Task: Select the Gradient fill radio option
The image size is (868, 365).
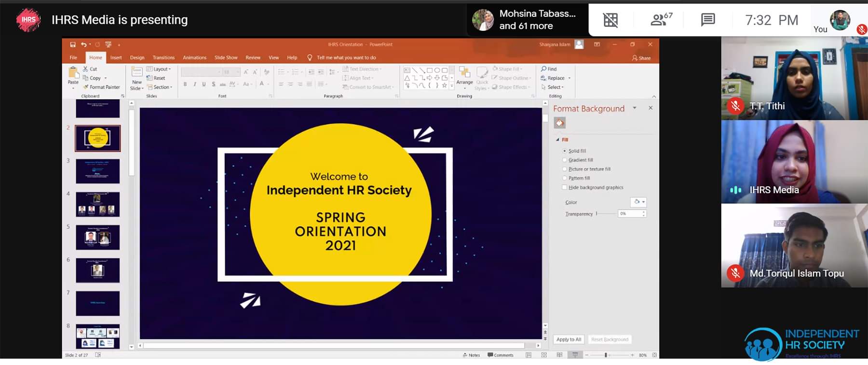Action: pyautogui.click(x=565, y=160)
